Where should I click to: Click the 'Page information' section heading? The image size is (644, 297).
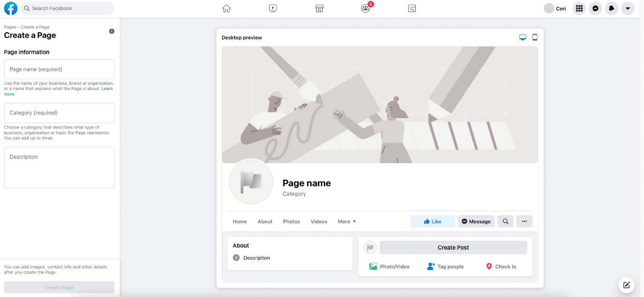click(27, 52)
